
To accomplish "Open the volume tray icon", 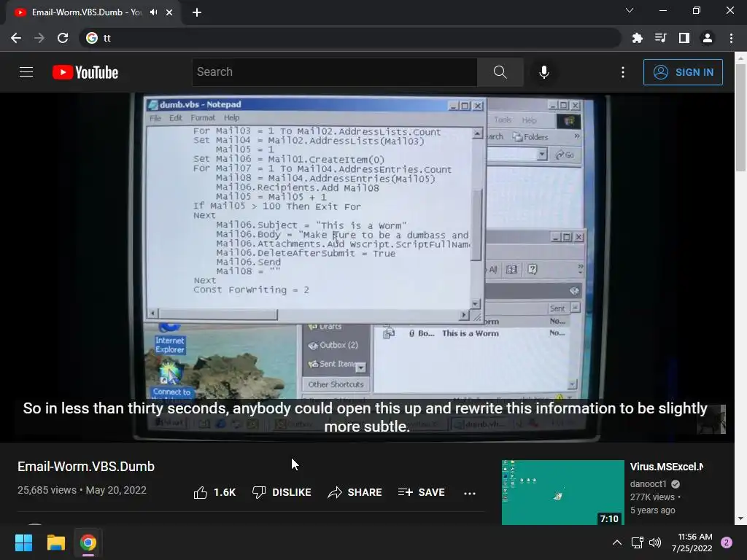I will pos(655,542).
